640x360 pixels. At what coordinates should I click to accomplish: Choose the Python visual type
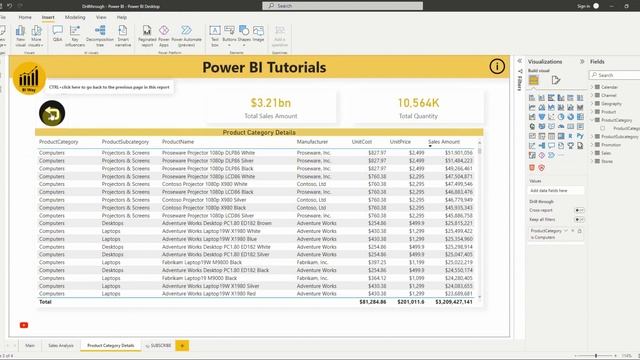point(580,136)
